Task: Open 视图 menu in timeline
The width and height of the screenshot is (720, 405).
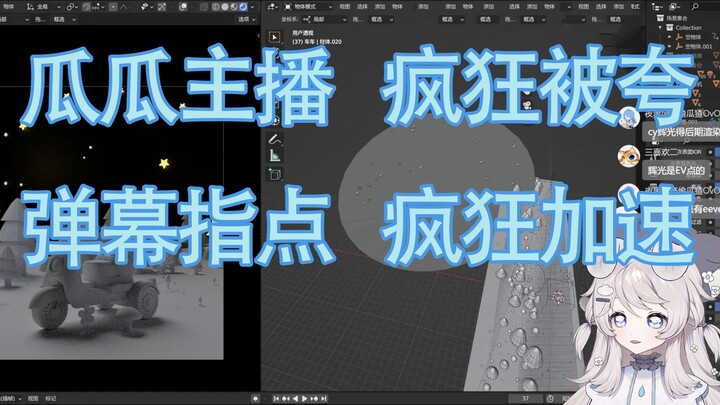Action: tap(33, 398)
